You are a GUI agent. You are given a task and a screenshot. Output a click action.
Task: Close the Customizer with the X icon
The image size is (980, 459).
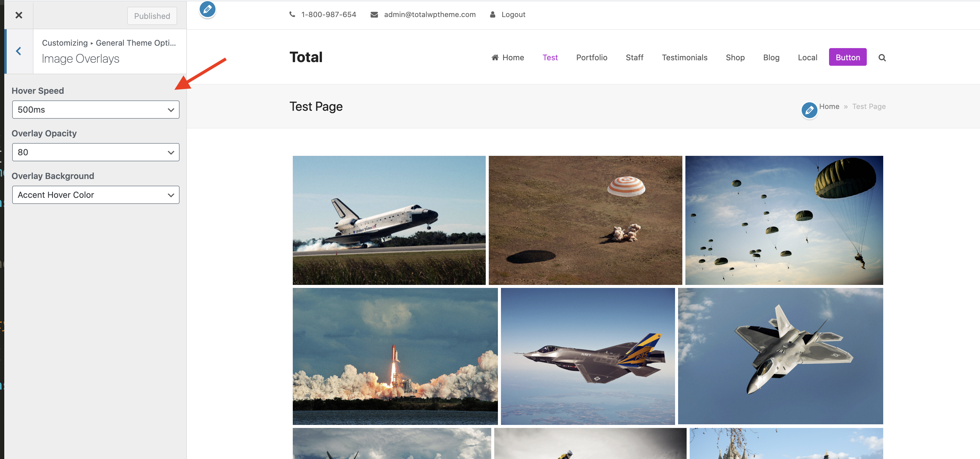(x=19, y=15)
